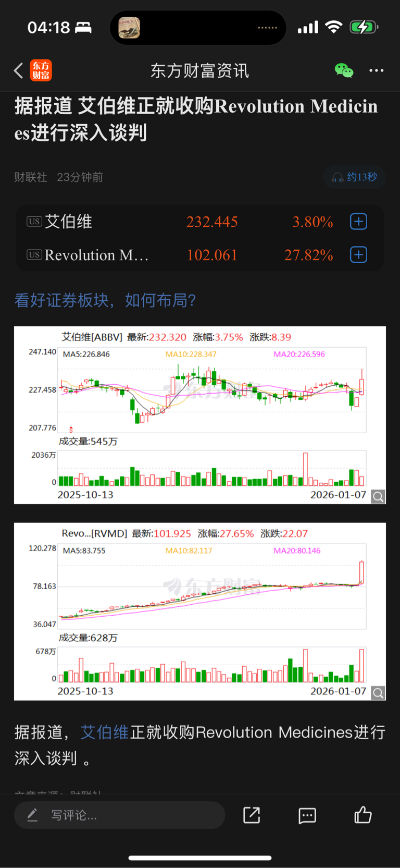This screenshot has width=400, height=868.
Task: Like the article with the thumbs-up icon
Action: click(x=363, y=815)
